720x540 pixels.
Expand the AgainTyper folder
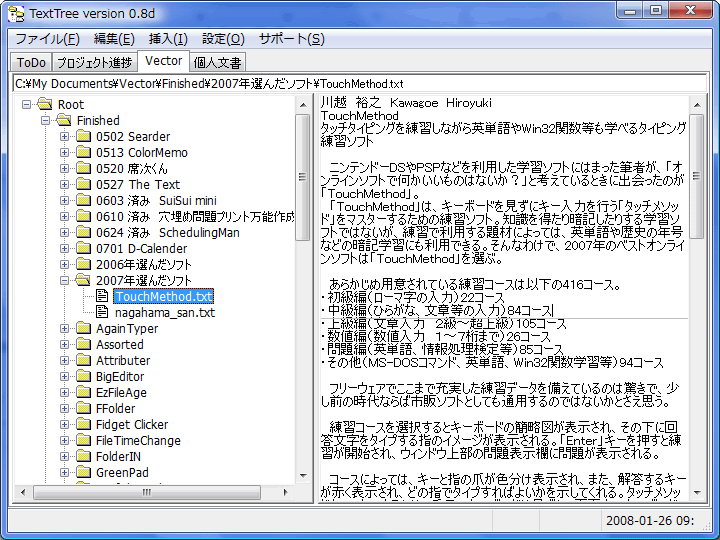pyautogui.click(x=64, y=328)
